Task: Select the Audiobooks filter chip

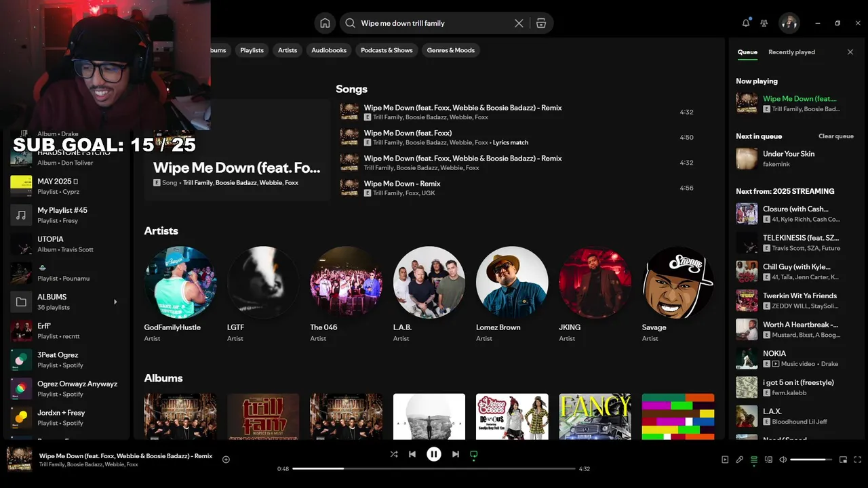Action: [x=329, y=50]
